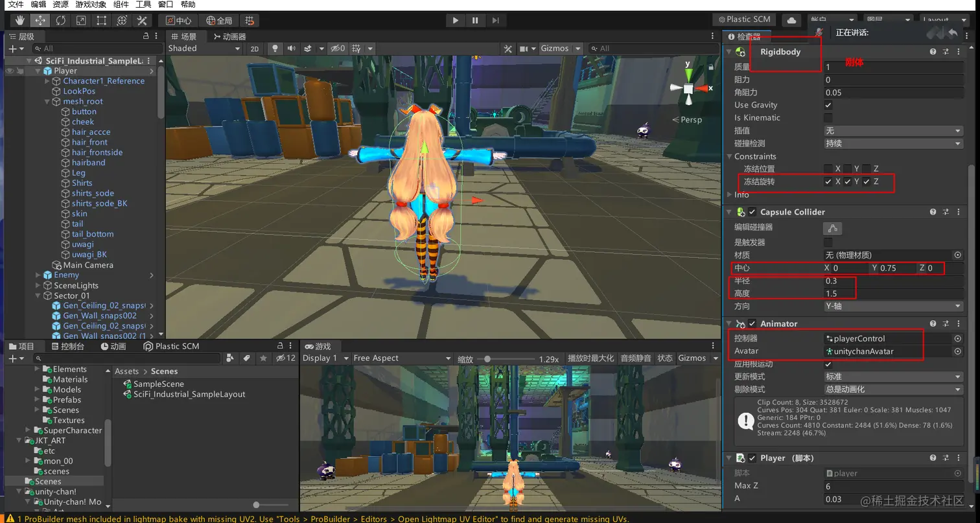Select the Rotate tool
This screenshot has height=523, width=980.
pos(60,20)
